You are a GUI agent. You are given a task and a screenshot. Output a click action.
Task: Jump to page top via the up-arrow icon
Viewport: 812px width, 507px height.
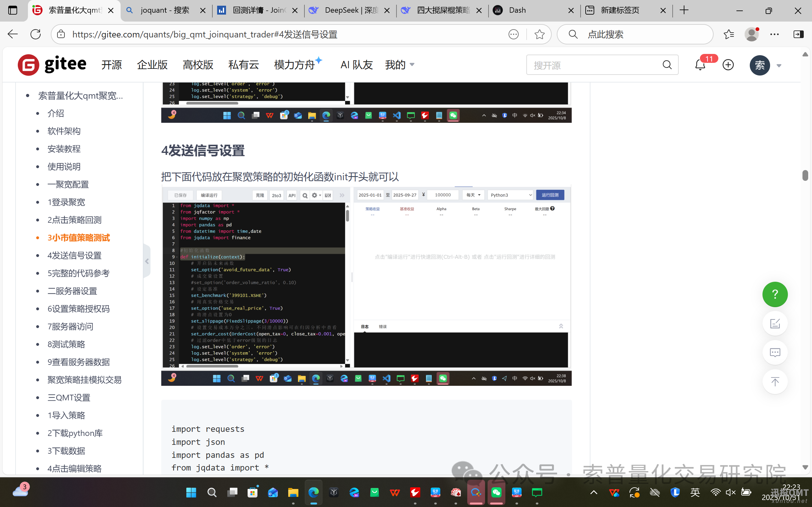pos(775,381)
